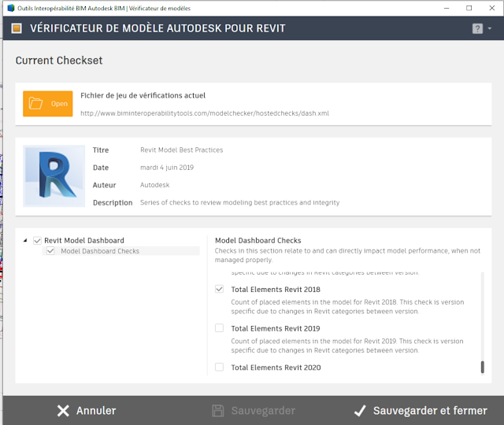Click the description text about modeling best practices

pyautogui.click(x=239, y=202)
